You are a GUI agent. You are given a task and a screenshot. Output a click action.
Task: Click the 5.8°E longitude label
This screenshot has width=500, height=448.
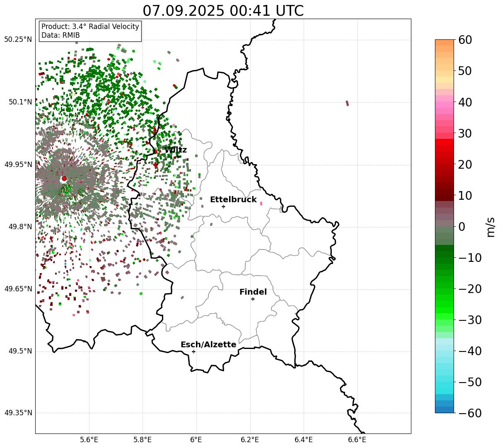[143, 441]
